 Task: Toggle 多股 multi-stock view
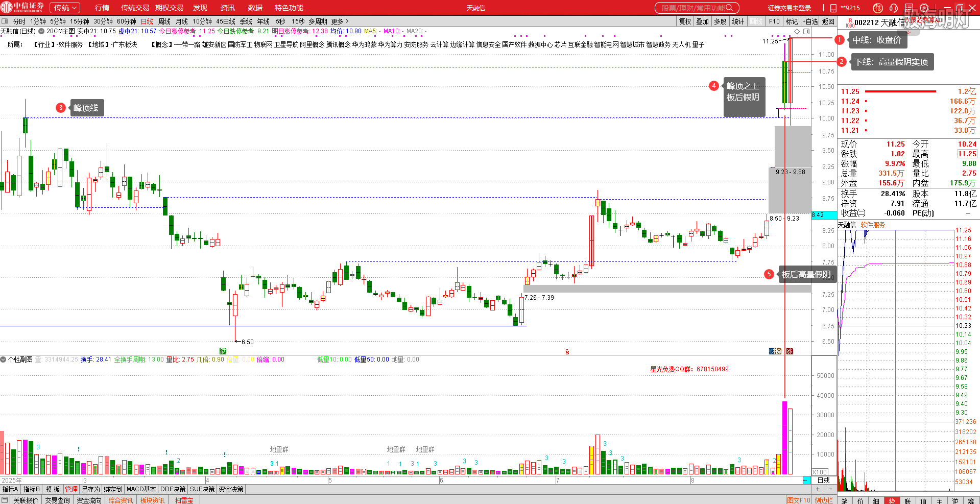click(x=720, y=21)
